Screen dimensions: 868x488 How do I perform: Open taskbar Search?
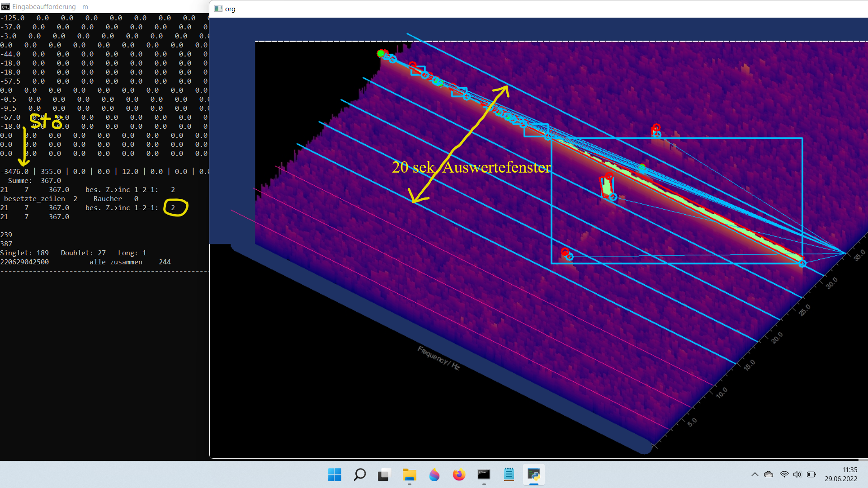pyautogui.click(x=360, y=474)
